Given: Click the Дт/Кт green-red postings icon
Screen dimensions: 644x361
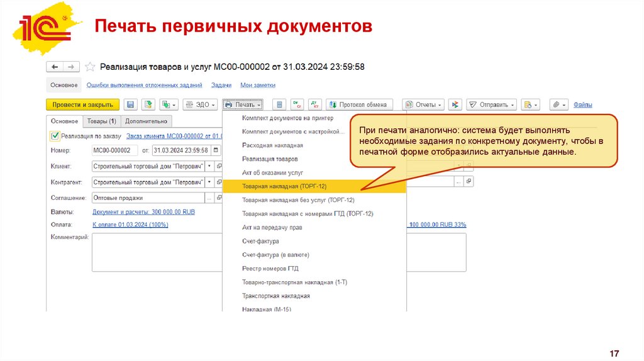Looking at the screenshot, I should point(297,105).
